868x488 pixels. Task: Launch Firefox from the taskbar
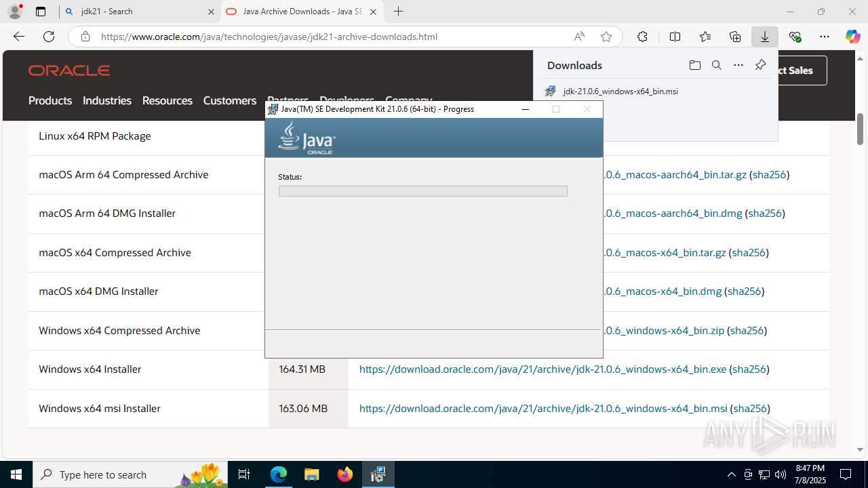point(345,474)
